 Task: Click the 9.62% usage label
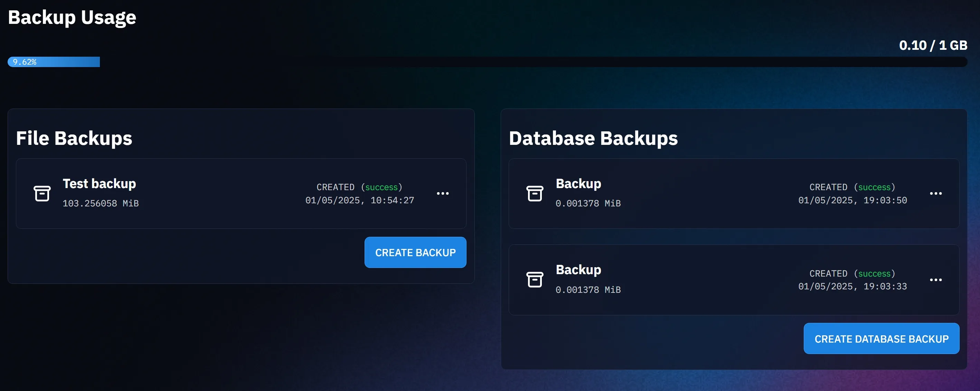pyautogui.click(x=25, y=62)
